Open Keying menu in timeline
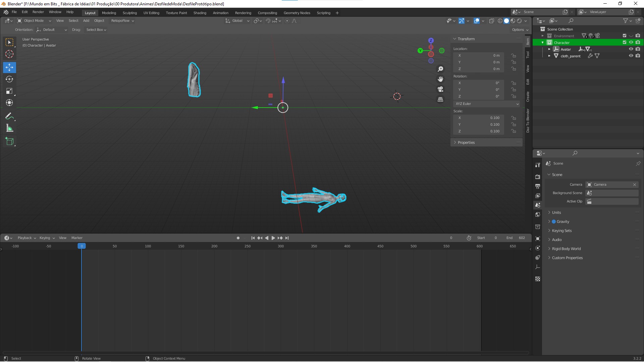The image size is (644, 362). point(47,238)
